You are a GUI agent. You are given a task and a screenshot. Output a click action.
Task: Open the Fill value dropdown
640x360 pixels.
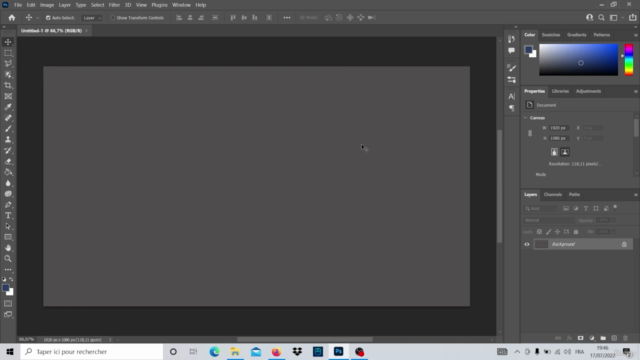coord(614,232)
